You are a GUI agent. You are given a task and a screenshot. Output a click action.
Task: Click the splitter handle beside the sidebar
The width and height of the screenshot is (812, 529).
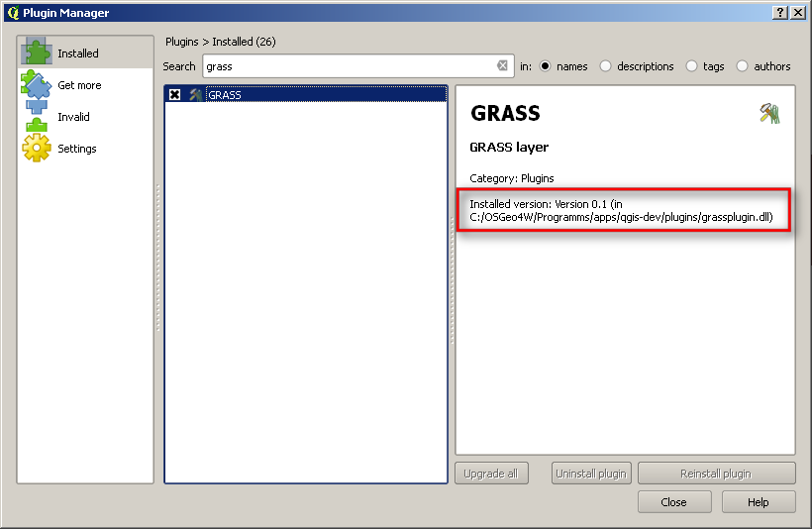pos(158,258)
